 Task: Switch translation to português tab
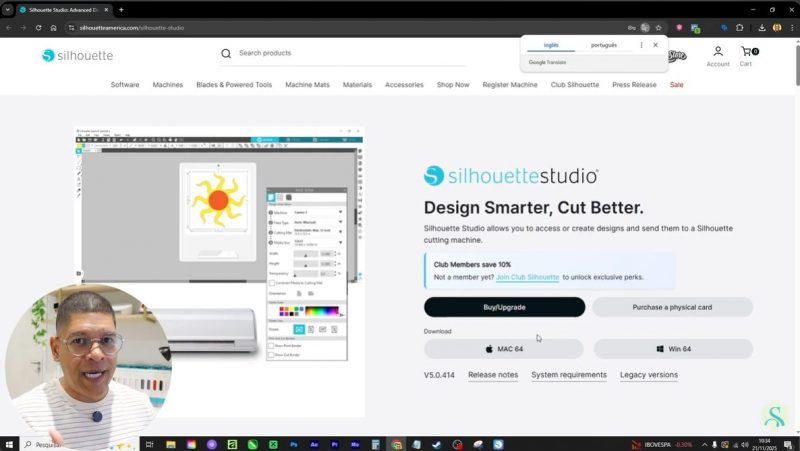(x=604, y=45)
